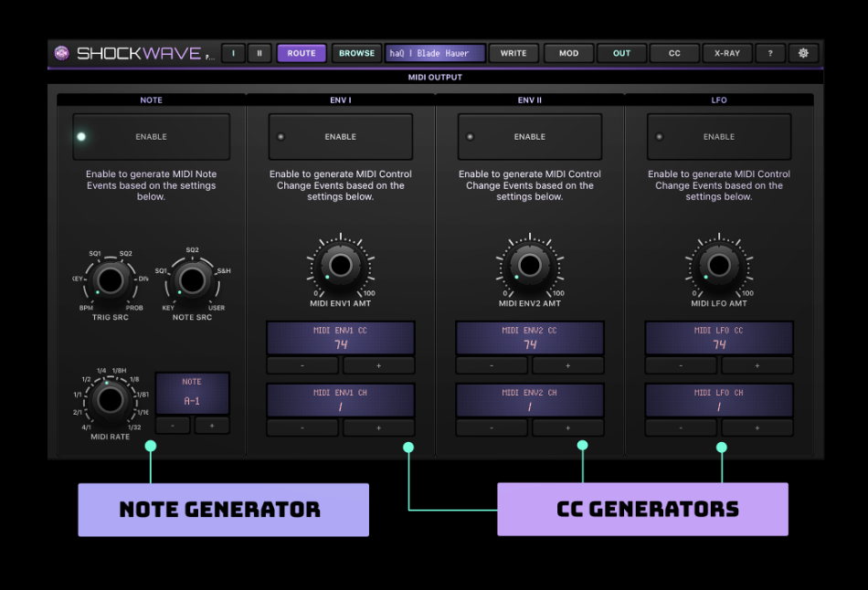Click the MIDI ENV1 CH display
Image resolution: width=868 pixels, height=590 pixels.
point(341,400)
